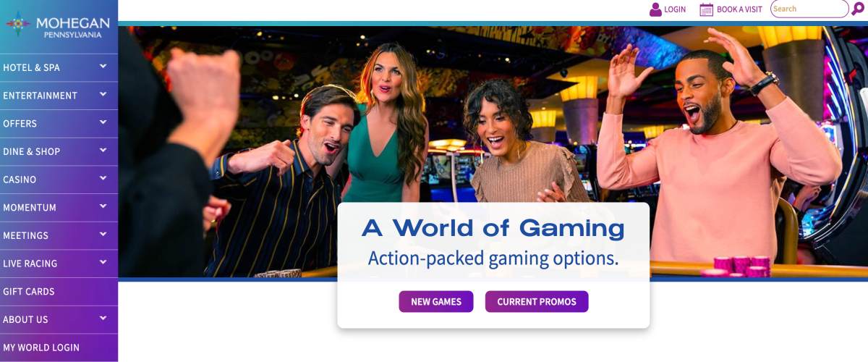Focus the Search input field

809,9
